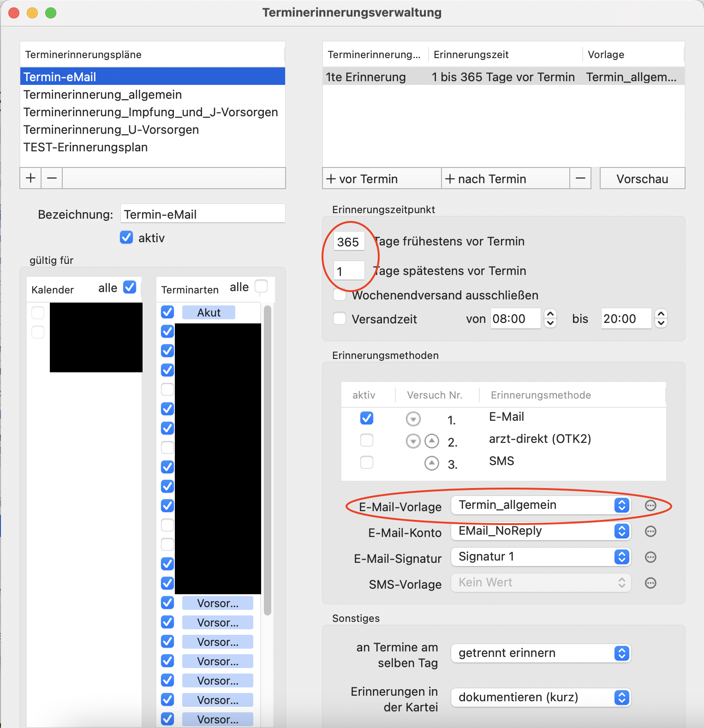Select the Termin-eMail plan row
This screenshot has width=704, height=728.
153,77
